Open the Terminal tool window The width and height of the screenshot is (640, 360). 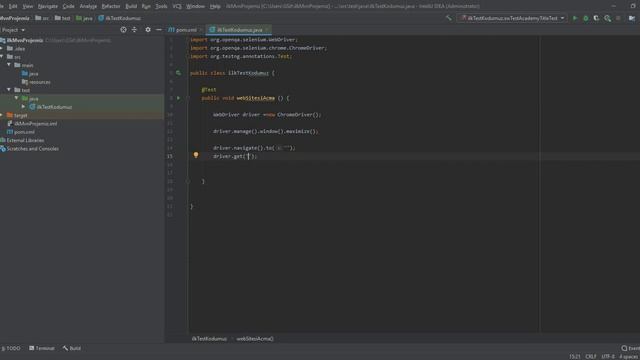(x=42, y=348)
